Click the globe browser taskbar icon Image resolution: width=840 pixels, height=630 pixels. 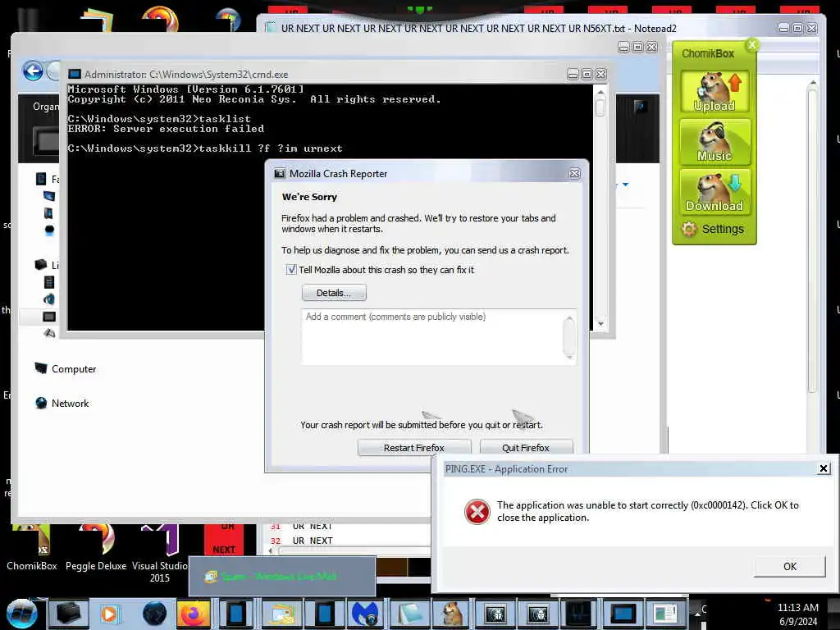pyautogui.click(x=154, y=614)
